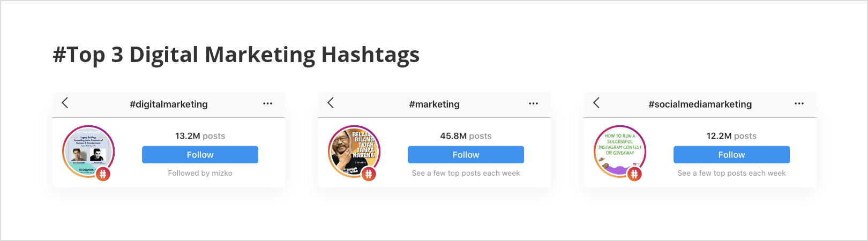Open the #socialmediamarketing three-dot options menu
This screenshot has width=868, height=241.
point(799,103)
